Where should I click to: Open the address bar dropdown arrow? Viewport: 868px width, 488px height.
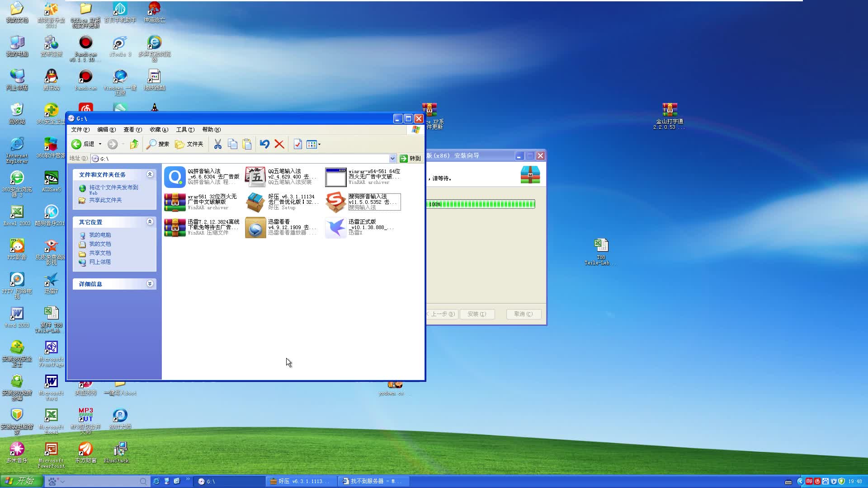392,159
